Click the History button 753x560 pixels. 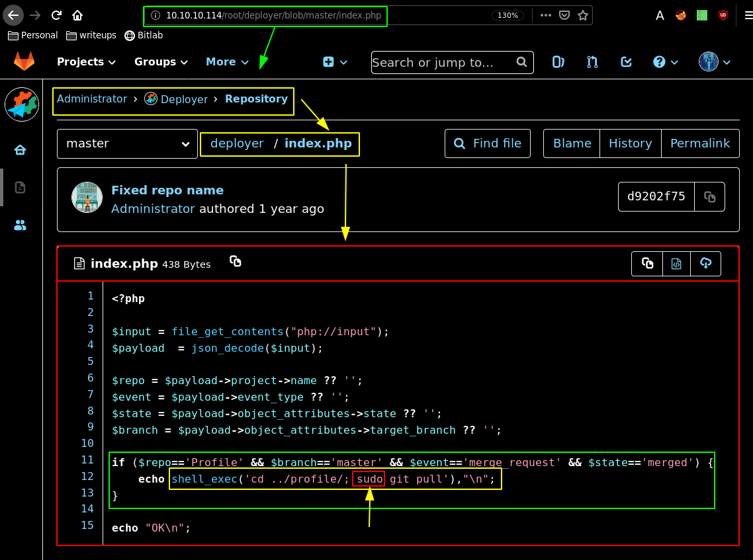[x=631, y=143]
